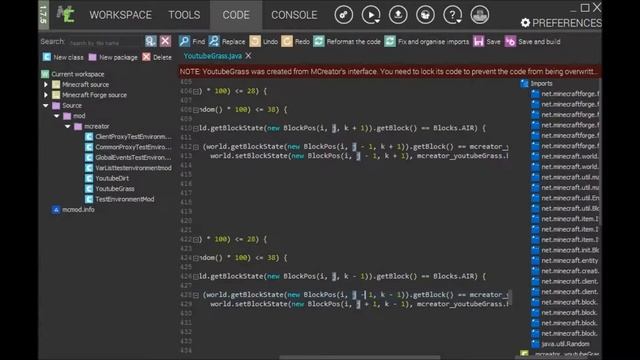Collapse the Source folder node
Screen dimensions: 640x360
pos(46,105)
